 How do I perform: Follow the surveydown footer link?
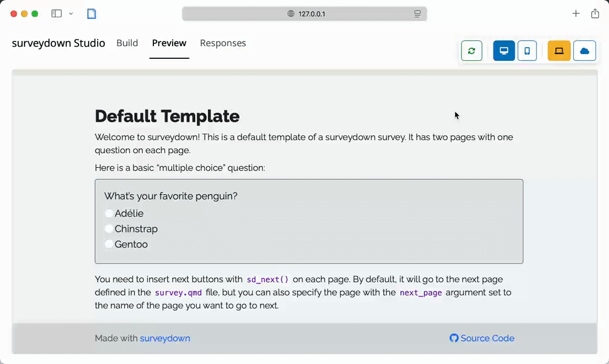click(165, 338)
